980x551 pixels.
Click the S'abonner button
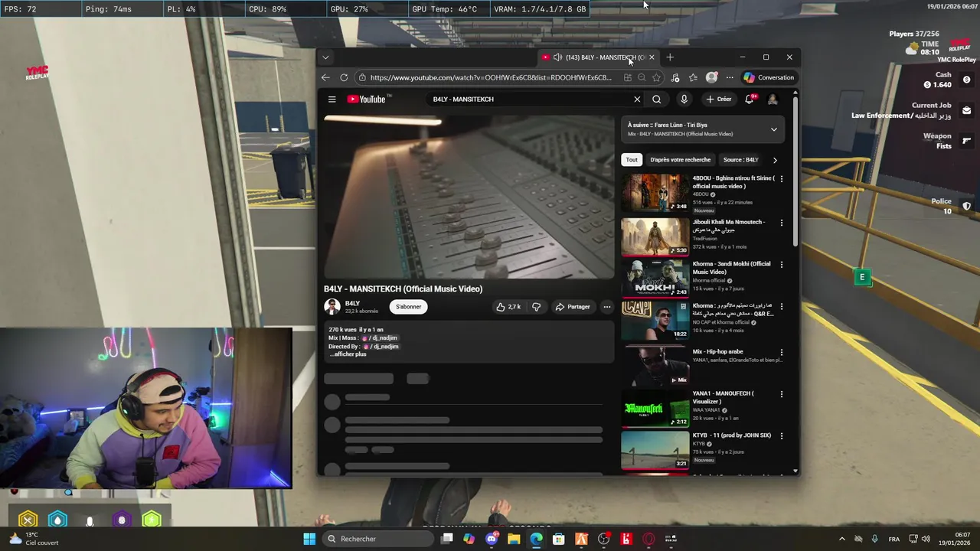point(408,307)
